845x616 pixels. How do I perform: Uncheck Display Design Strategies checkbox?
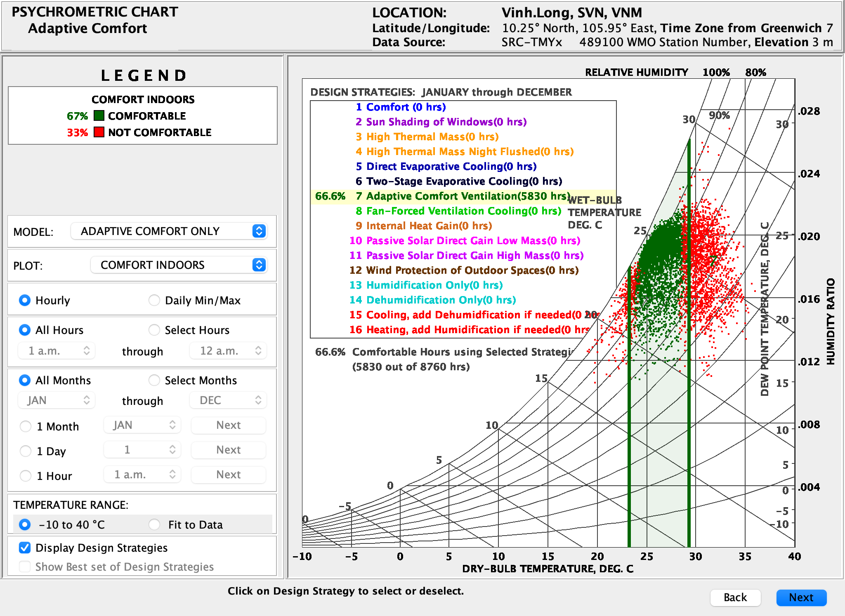click(x=25, y=548)
